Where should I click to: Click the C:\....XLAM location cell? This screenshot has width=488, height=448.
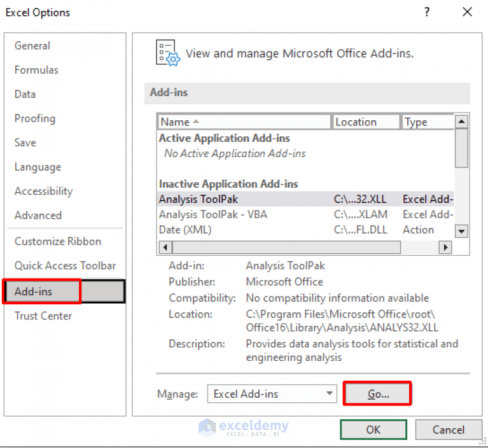tap(360, 214)
